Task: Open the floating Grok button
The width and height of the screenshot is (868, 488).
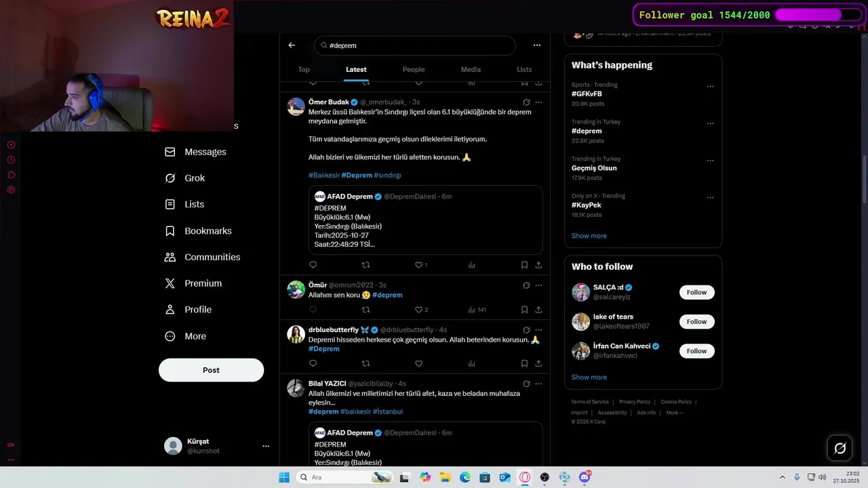Action: pyautogui.click(x=840, y=448)
